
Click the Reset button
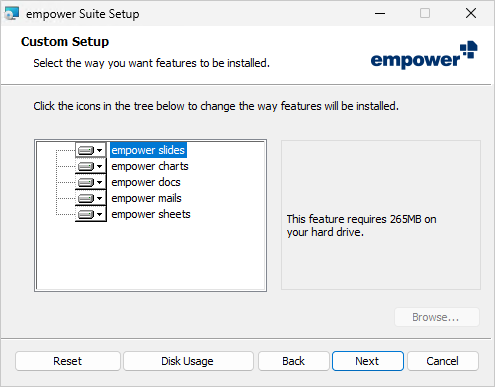click(x=68, y=361)
